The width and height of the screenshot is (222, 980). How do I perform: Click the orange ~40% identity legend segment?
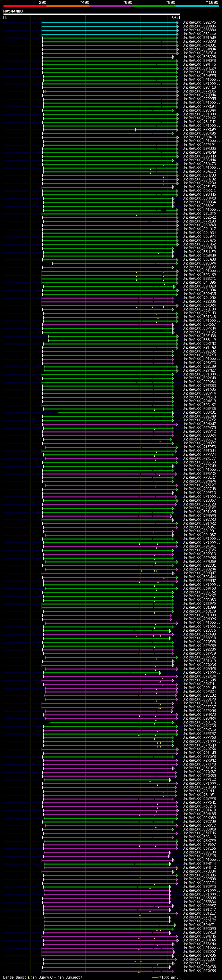pyautogui.click(x=68, y=6)
